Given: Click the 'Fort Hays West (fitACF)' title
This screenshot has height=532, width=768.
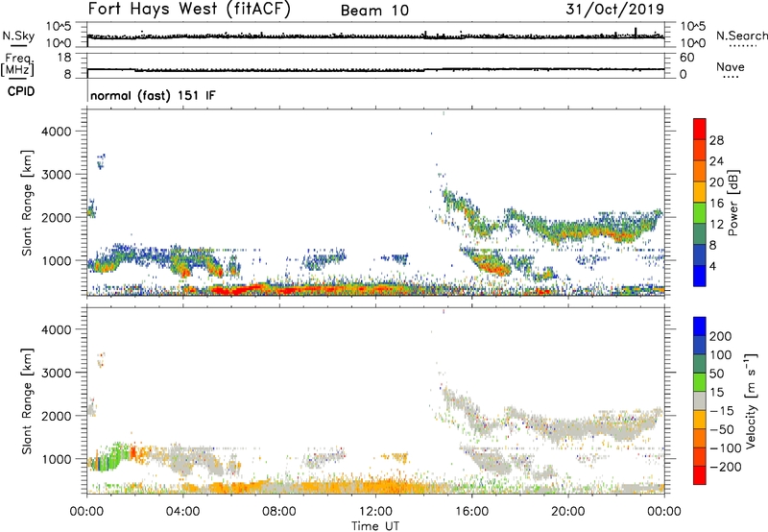Looking at the screenshot, I should pos(189,10).
